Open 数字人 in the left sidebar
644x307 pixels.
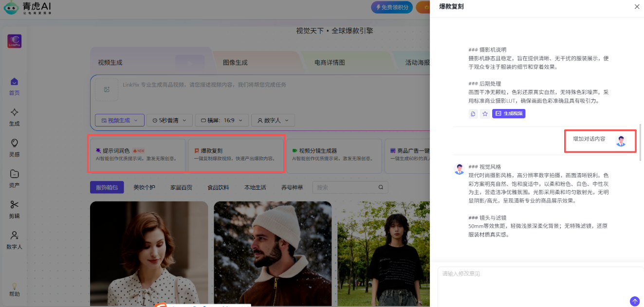pos(15,240)
